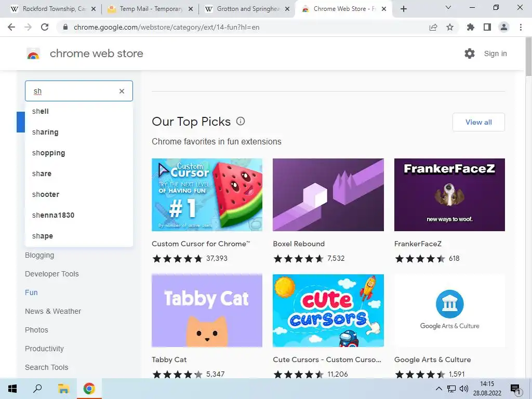Open the notification center icon
This screenshot has height=399, width=532.
(516, 389)
